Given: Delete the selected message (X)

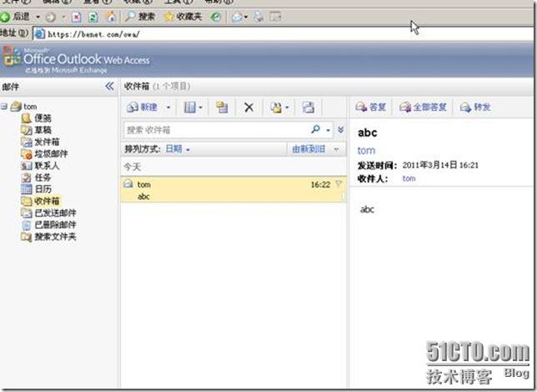Looking at the screenshot, I should pos(249,108).
